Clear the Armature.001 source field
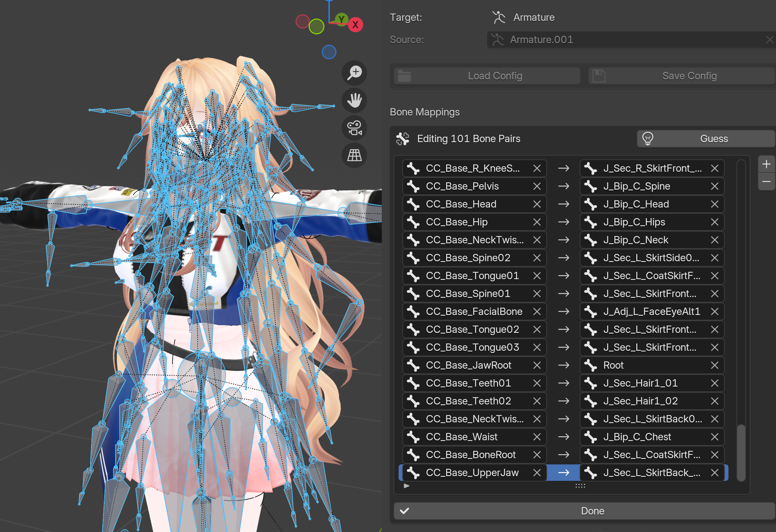Image resolution: width=776 pixels, height=532 pixels. coord(769,39)
